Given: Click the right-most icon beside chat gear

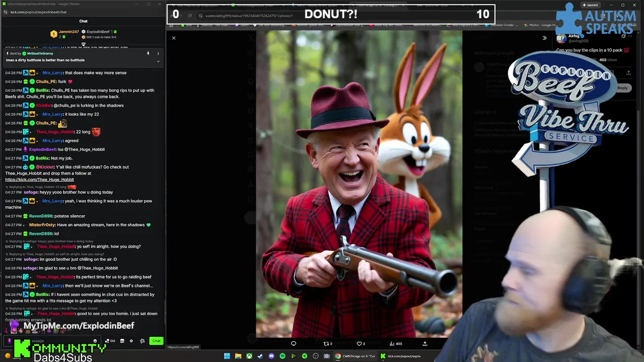Looking at the screenshot, I should 142,341.
